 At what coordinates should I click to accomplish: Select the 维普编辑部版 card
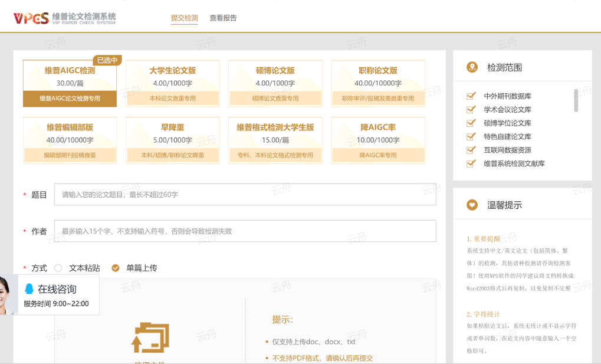[x=70, y=140]
